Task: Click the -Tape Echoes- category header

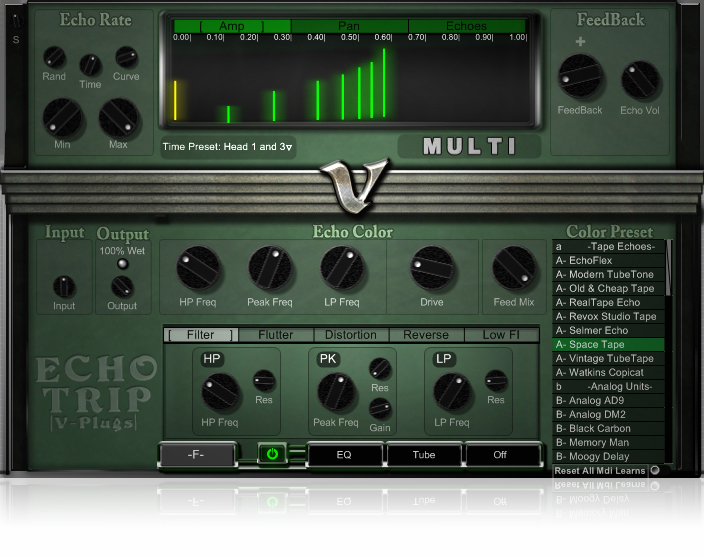Action: (x=608, y=246)
